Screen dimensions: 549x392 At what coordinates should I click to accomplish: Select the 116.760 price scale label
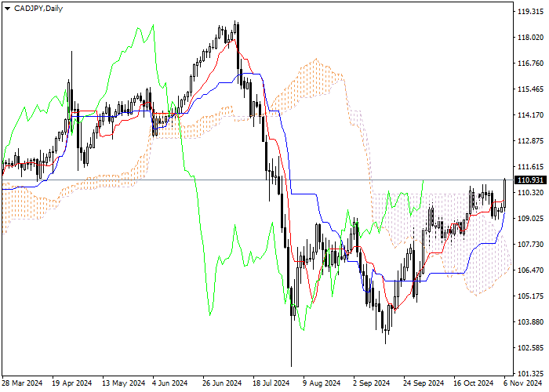[530, 64]
